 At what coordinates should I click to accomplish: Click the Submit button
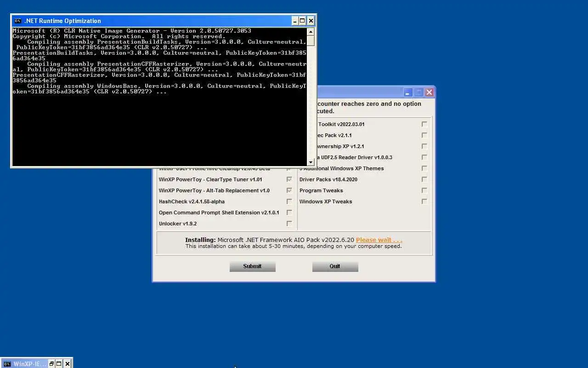coord(253,266)
